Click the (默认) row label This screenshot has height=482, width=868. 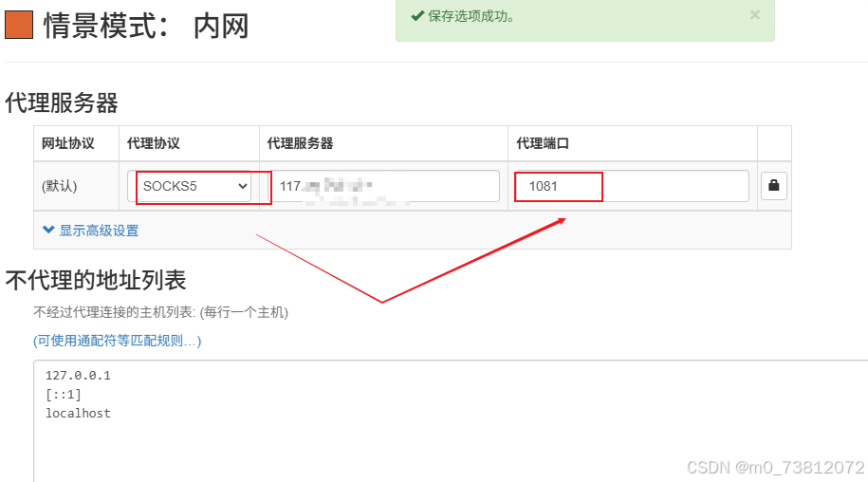[x=59, y=186]
